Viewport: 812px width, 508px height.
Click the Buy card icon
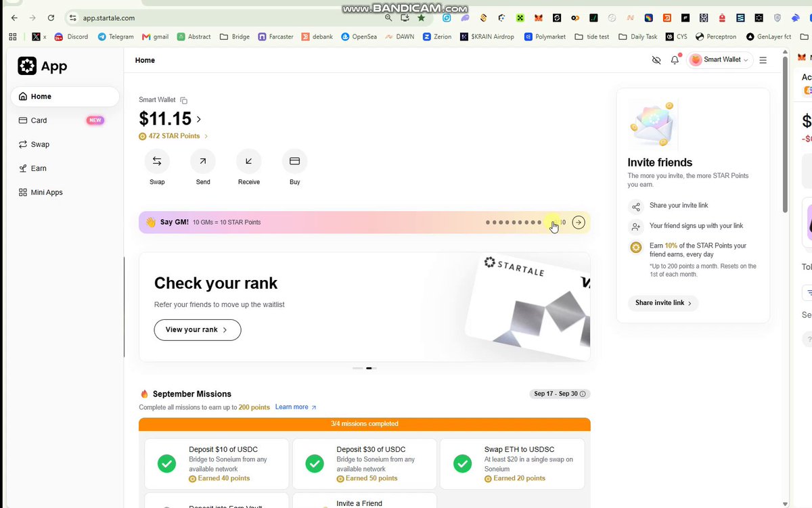[294, 161]
